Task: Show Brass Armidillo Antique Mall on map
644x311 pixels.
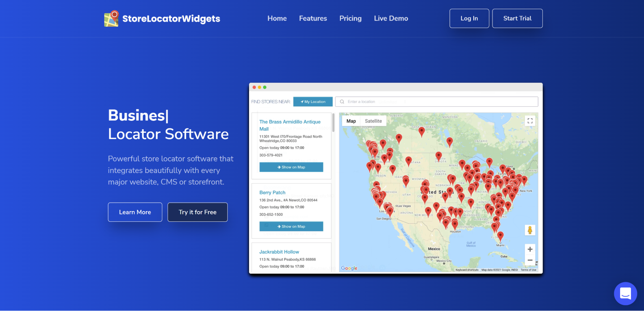Action: pos(291,167)
